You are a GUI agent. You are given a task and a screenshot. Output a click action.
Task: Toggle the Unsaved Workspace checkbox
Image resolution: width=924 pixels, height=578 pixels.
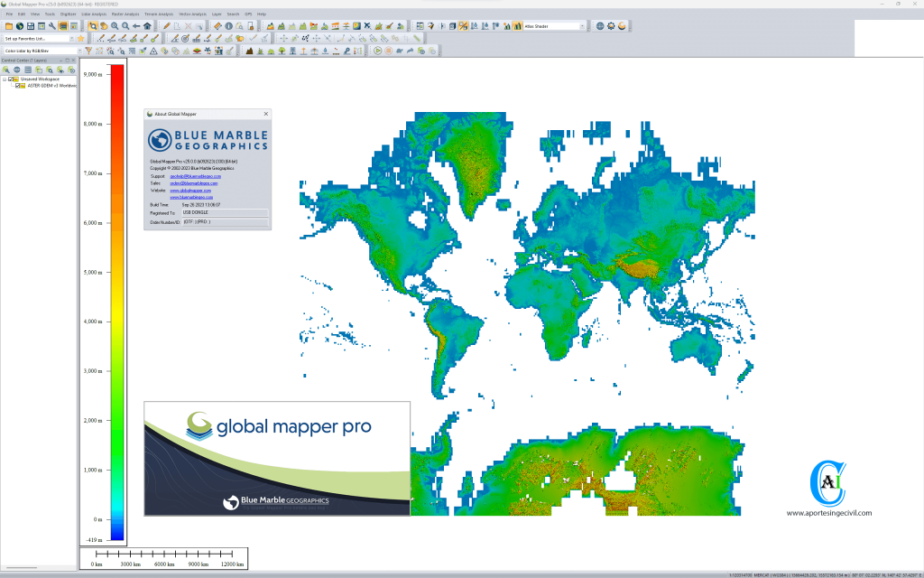10,79
